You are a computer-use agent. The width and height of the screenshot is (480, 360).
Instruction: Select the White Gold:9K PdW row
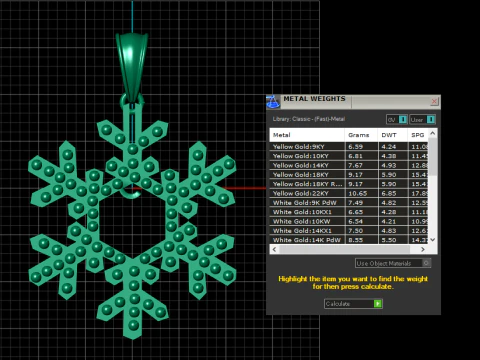[x=349, y=203]
